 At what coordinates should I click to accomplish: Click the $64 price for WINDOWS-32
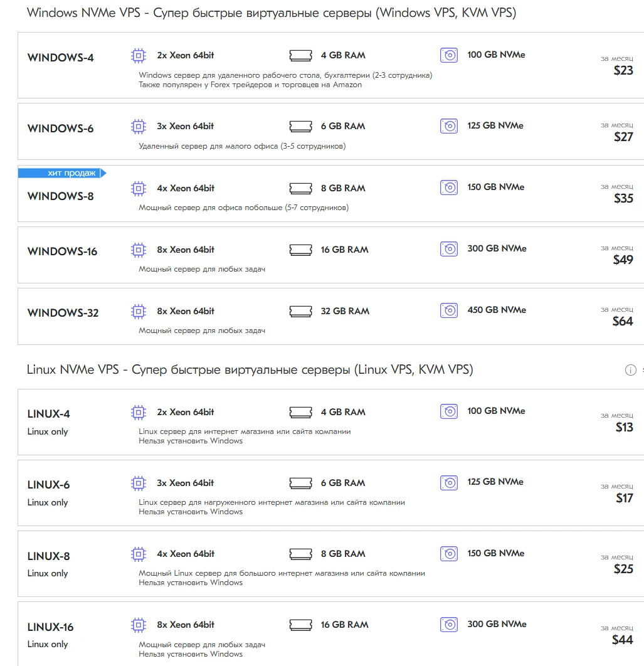(x=623, y=321)
